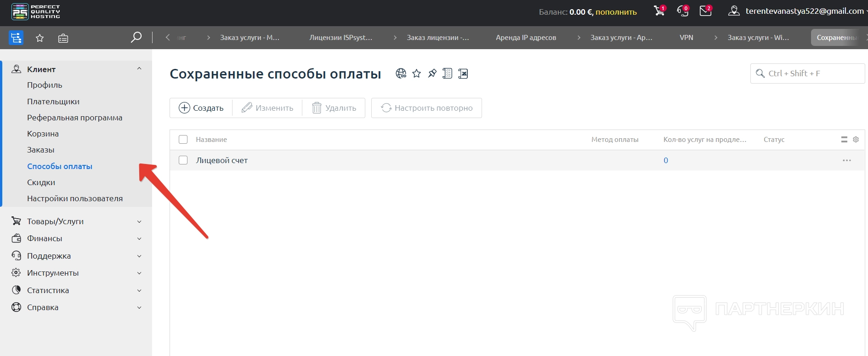Image resolution: width=868 pixels, height=356 pixels.
Task: Open the terentevanastya522@gmail.com account dropdown
Action: [x=805, y=11]
